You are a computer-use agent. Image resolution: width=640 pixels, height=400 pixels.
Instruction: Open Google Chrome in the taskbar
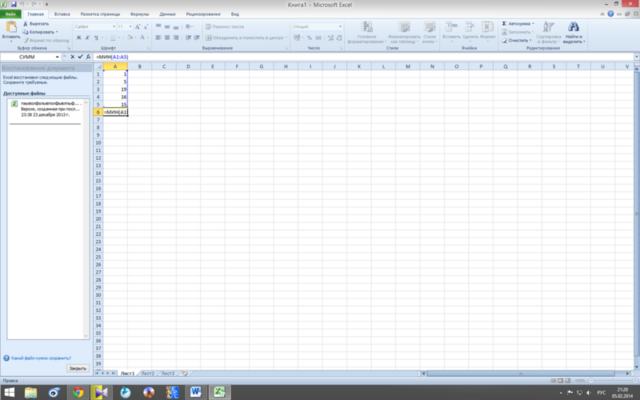[78, 392]
